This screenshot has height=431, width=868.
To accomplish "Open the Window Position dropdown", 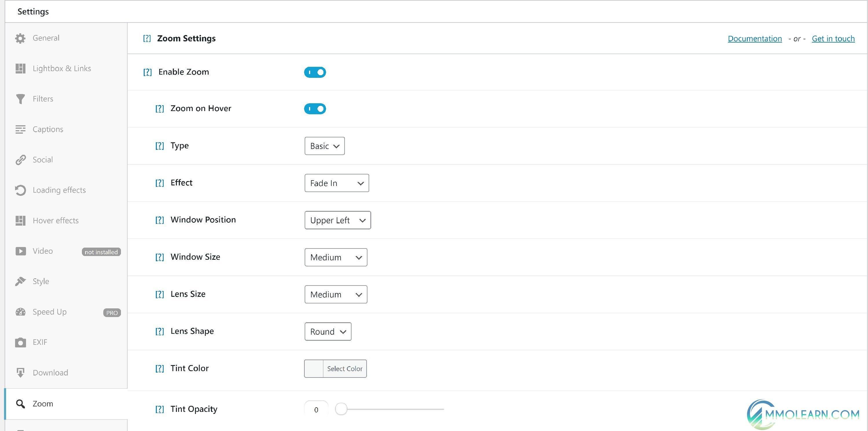I will pyautogui.click(x=338, y=220).
